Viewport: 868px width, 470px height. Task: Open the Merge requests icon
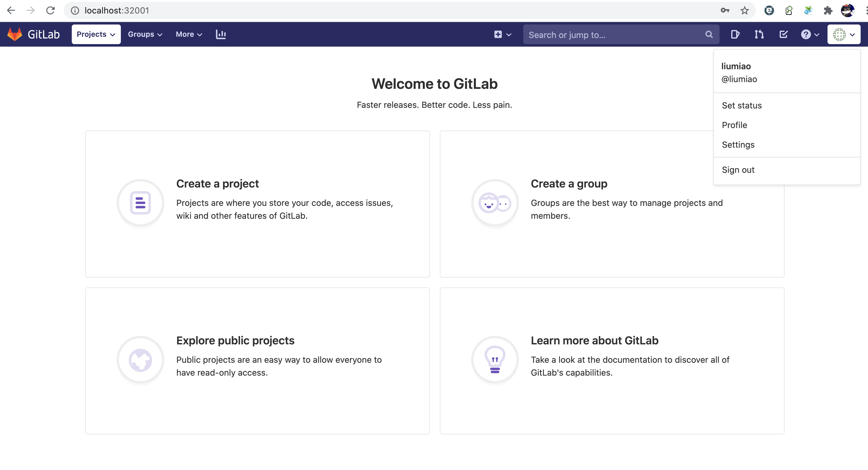[759, 34]
